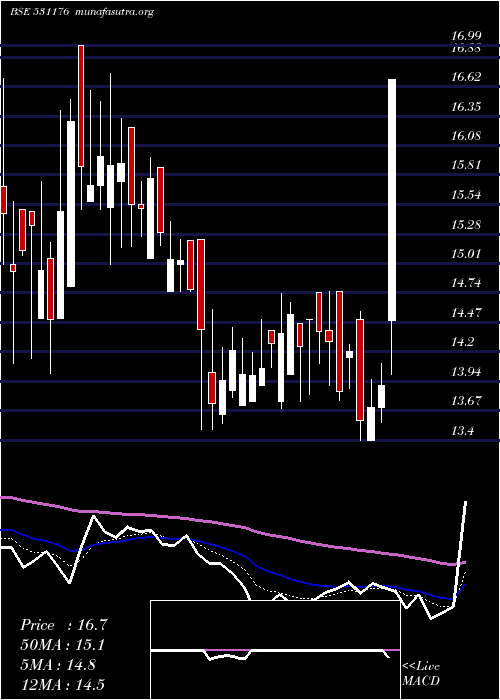Screen dimensions: 500x700
Task: Click the Price : 16.7 readout
Action: (64, 625)
